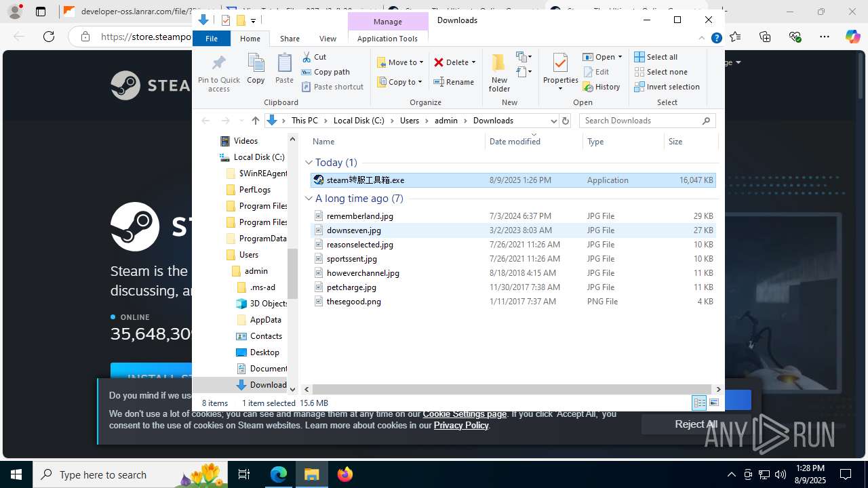Screen dimensions: 868x488
Task: Switch to Details view icon
Action: coord(699,403)
